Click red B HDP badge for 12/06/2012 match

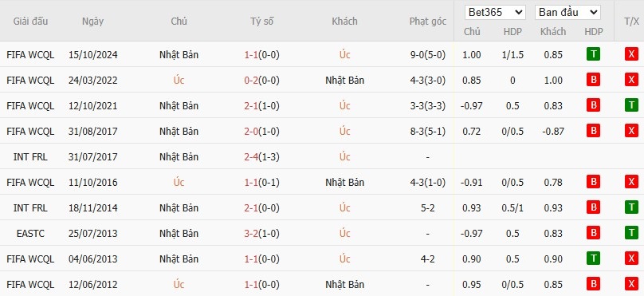[593, 284]
